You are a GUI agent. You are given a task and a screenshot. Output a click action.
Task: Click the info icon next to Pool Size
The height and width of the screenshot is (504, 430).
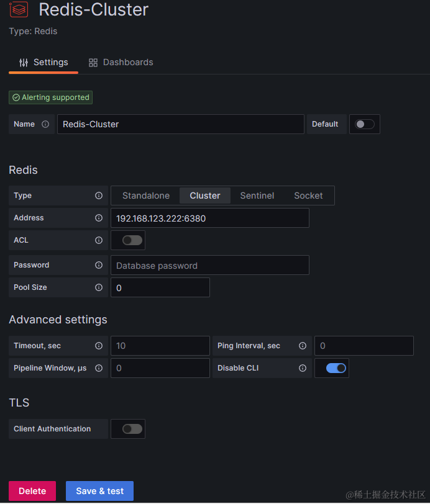[99, 287]
